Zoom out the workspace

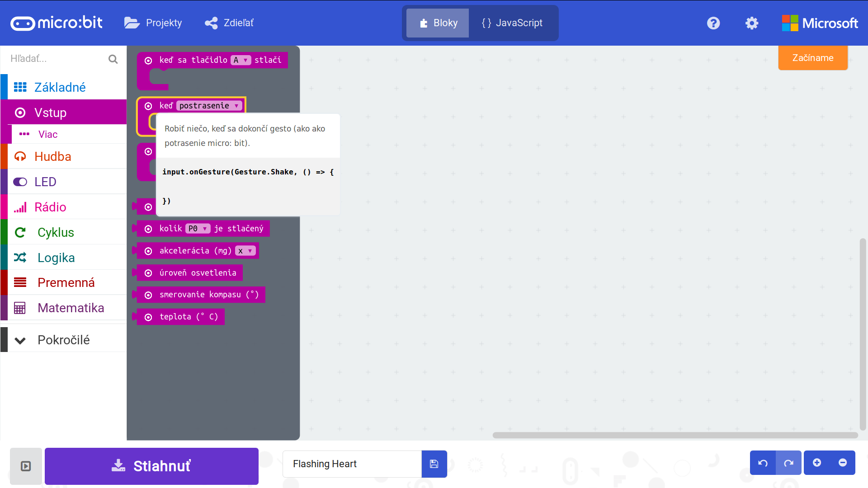(x=843, y=463)
